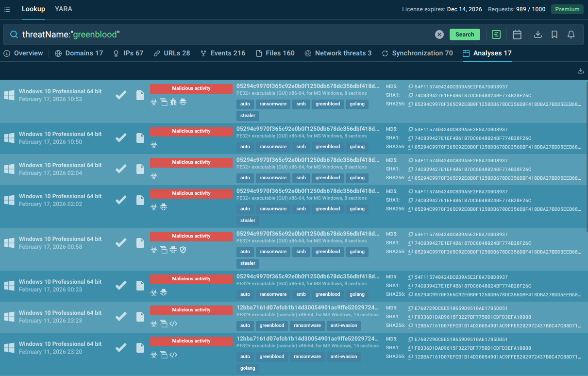This screenshot has width=588, height=376.
Task: Export the analyses list using right download icon
Action: coord(581,70)
